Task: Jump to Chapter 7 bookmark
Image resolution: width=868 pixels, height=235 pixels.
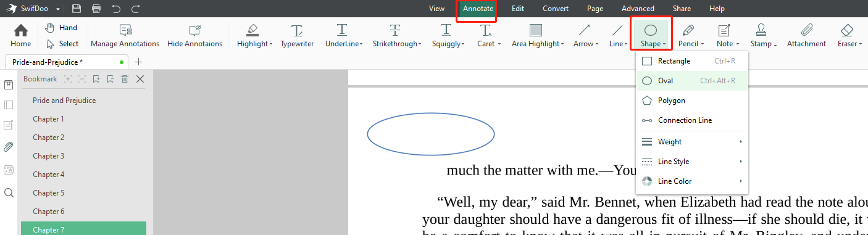Action: point(83,229)
